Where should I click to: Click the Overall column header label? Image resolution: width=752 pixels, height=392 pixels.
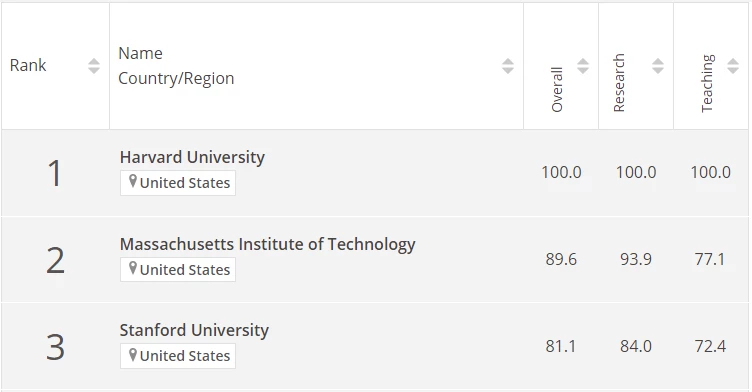557,90
